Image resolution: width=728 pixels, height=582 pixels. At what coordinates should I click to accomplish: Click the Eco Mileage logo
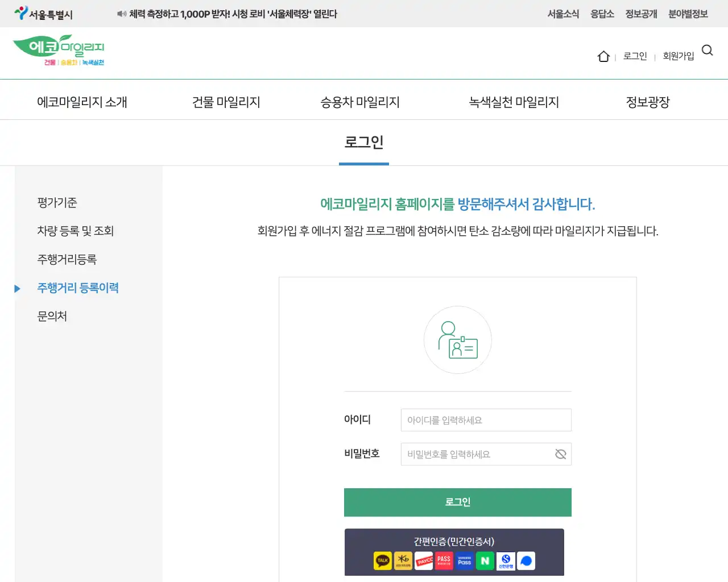point(59,50)
